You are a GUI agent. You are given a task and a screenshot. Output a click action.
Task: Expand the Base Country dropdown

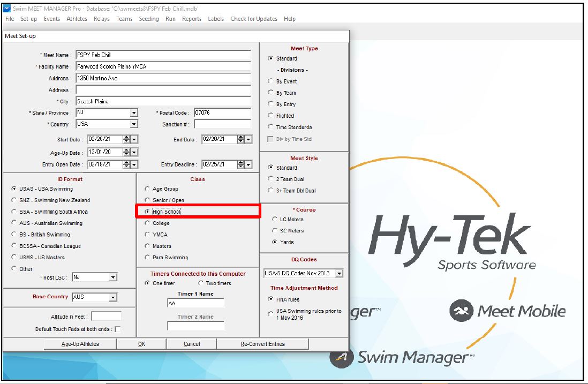coord(113,297)
